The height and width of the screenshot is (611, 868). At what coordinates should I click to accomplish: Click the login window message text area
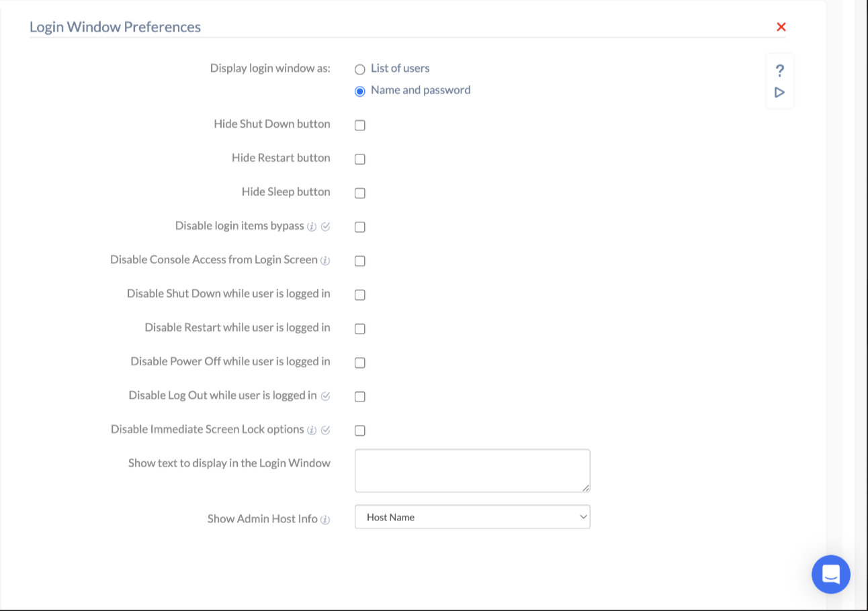coord(472,470)
